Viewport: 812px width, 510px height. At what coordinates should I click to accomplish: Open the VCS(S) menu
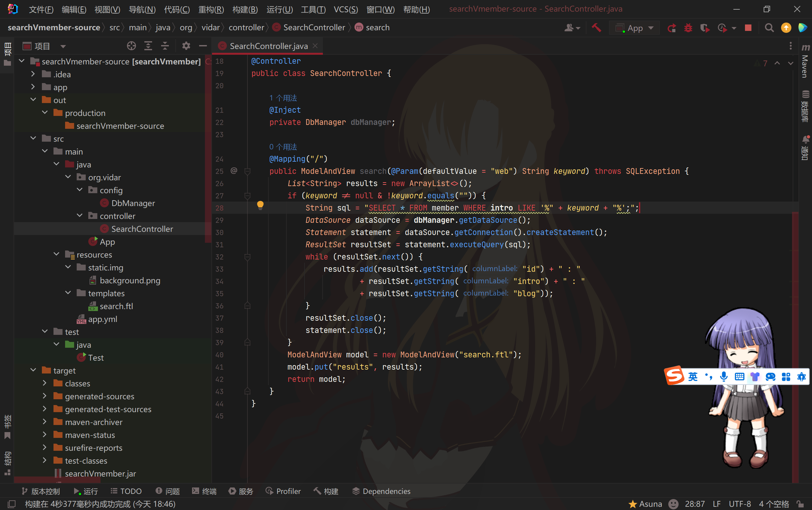(x=346, y=9)
